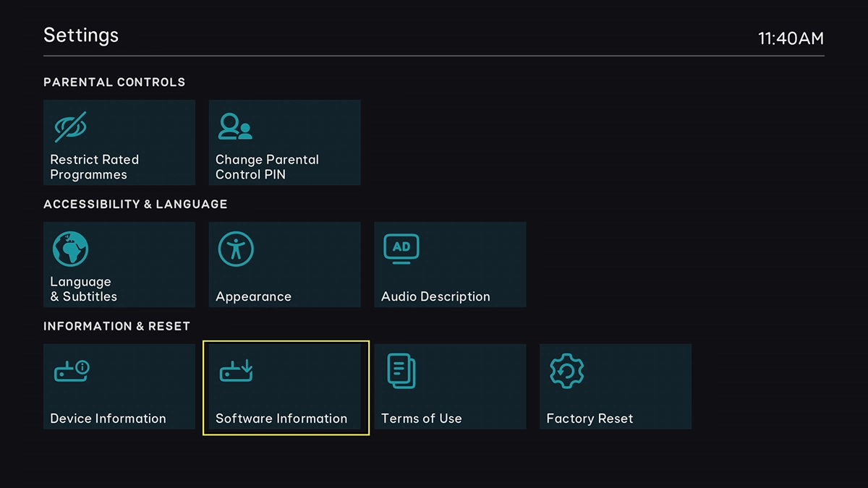Click the Settings page title
868x488 pixels.
(80, 35)
